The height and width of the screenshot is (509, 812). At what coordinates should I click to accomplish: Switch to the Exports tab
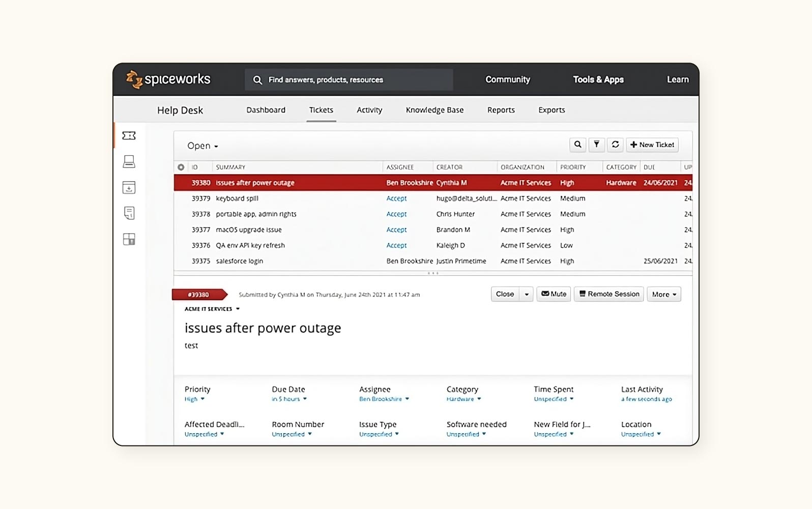pos(552,110)
